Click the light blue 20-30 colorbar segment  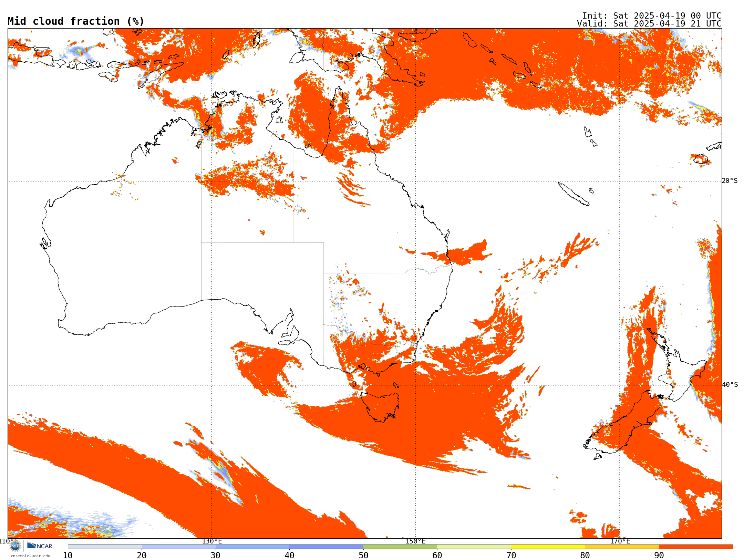pos(178,547)
